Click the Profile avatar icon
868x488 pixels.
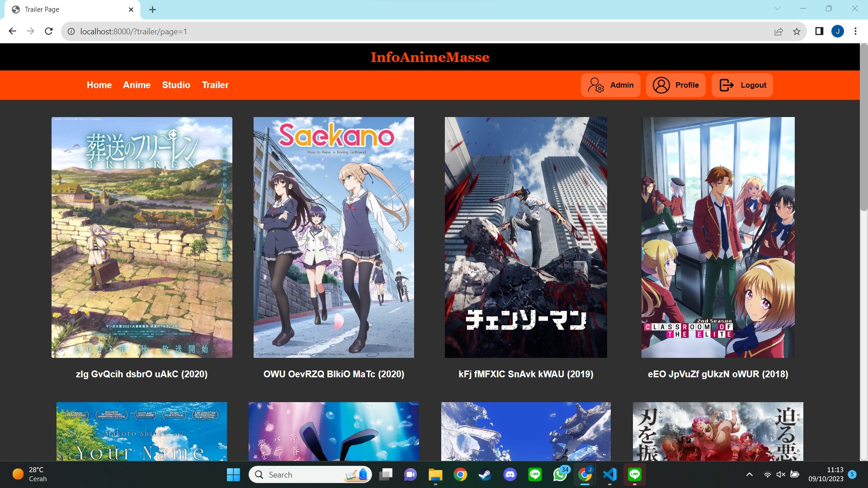[x=661, y=85]
